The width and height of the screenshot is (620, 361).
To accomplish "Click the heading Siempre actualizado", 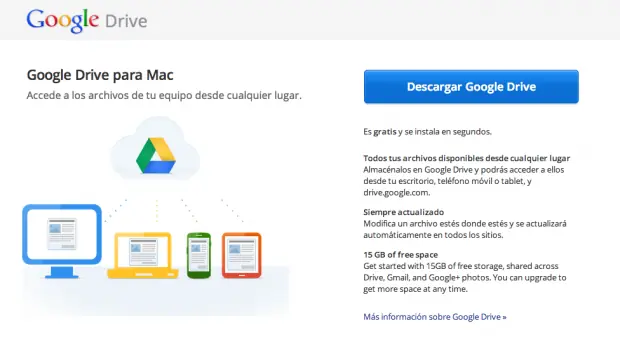I will point(403,212).
